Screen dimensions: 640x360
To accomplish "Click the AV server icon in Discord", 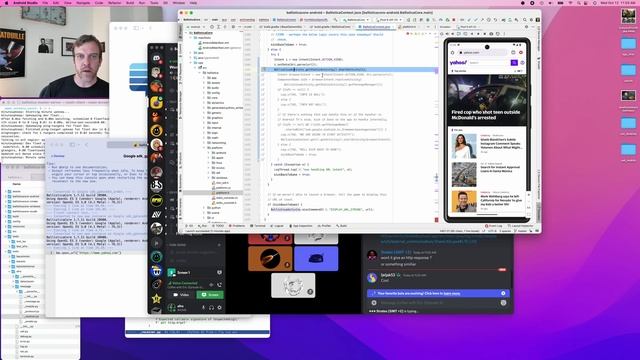I will click(x=156, y=215).
